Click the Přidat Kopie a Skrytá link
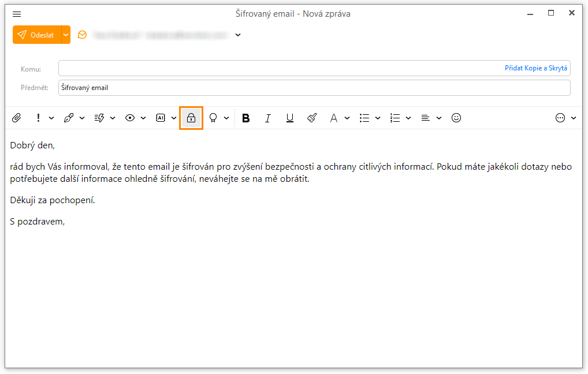This screenshot has width=588, height=374. (x=535, y=68)
